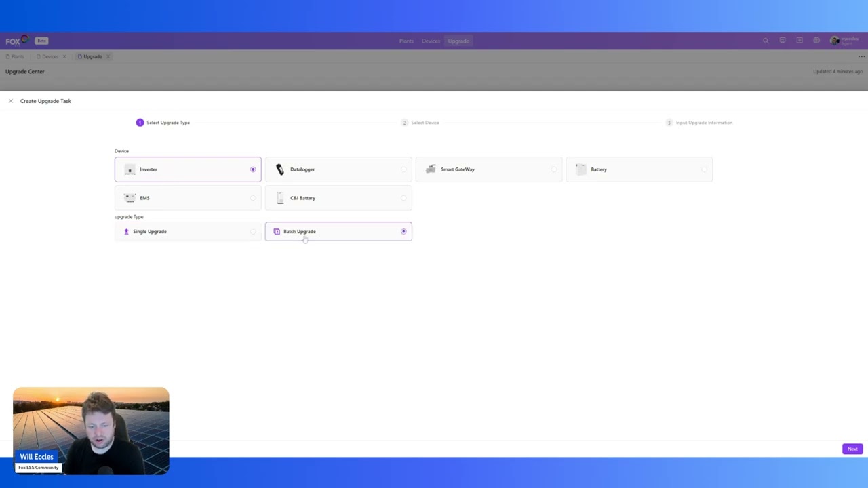Click the add/plus square icon in header
The width and height of the screenshot is (868, 488).
(x=800, y=41)
